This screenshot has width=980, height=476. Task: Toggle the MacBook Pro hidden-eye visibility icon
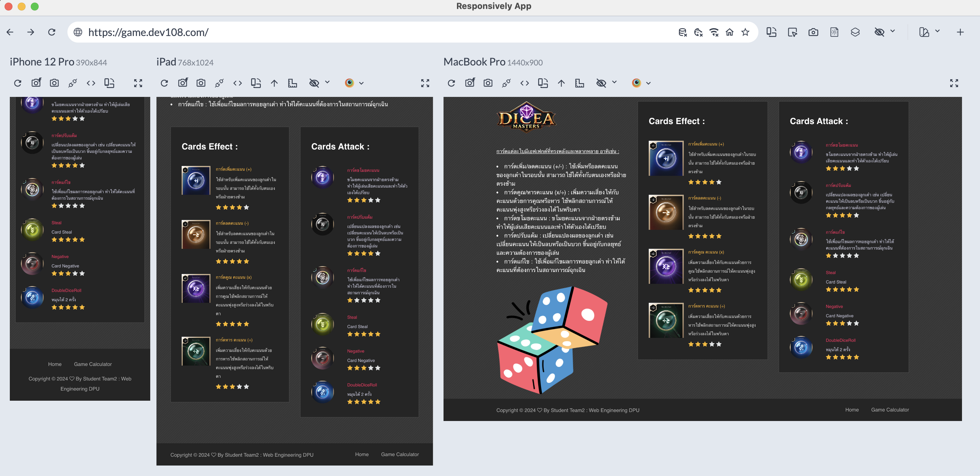(x=601, y=83)
